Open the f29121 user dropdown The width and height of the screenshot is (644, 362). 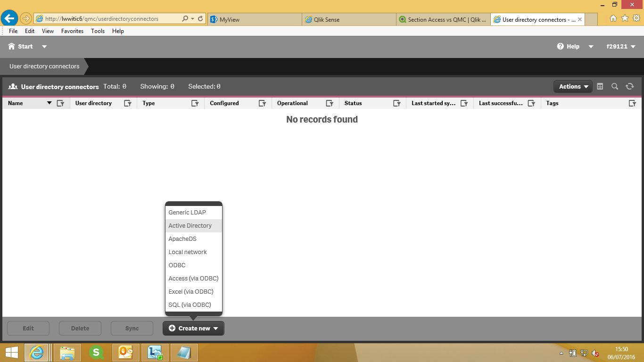tap(621, 47)
